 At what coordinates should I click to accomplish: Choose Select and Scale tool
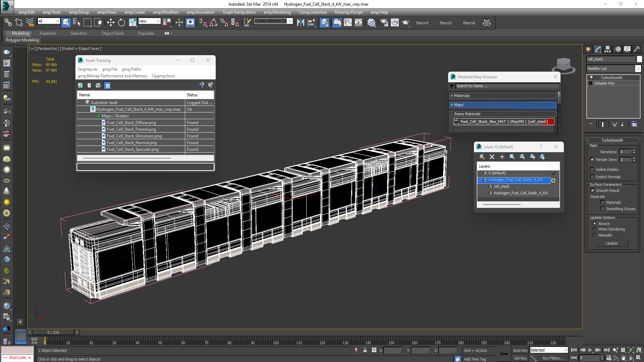(x=132, y=22)
